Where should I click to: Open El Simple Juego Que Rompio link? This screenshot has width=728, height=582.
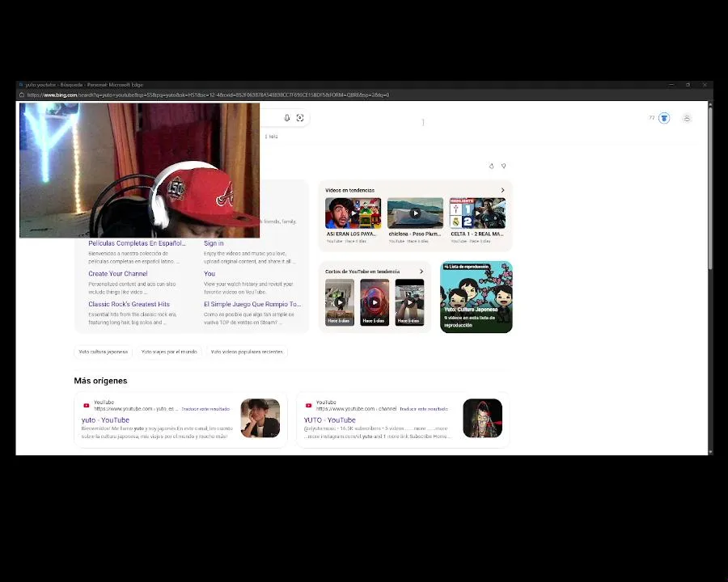point(252,304)
